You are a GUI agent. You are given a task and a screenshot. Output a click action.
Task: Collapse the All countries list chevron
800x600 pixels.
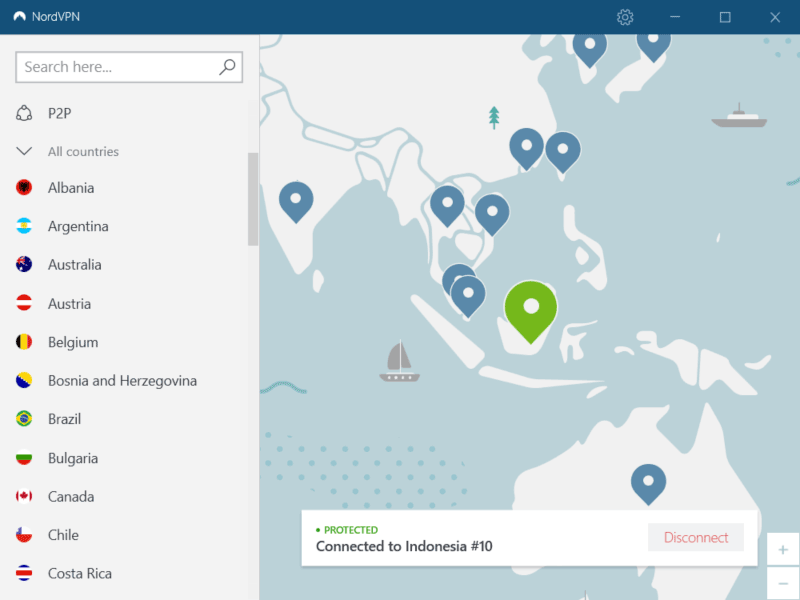click(24, 151)
